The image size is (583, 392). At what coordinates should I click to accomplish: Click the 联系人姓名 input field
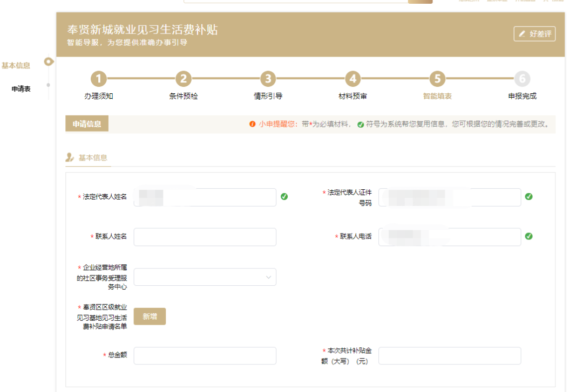[x=205, y=236]
